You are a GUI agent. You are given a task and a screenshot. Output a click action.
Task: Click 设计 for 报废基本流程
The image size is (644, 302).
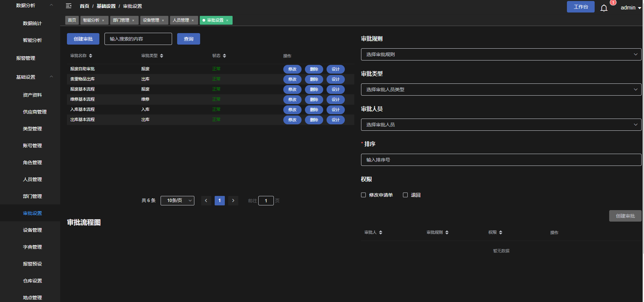(x=336, y=90)
